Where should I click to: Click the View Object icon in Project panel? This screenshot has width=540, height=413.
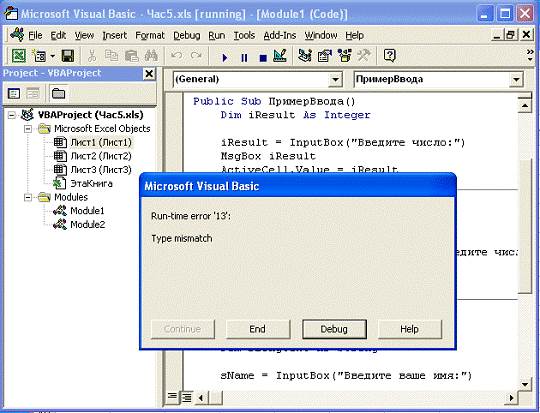33,93
